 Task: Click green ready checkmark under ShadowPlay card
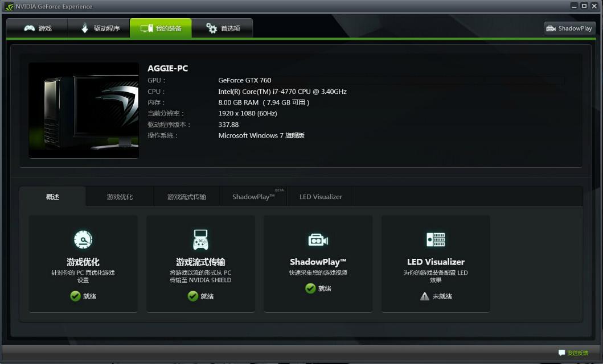pos(310,288)
